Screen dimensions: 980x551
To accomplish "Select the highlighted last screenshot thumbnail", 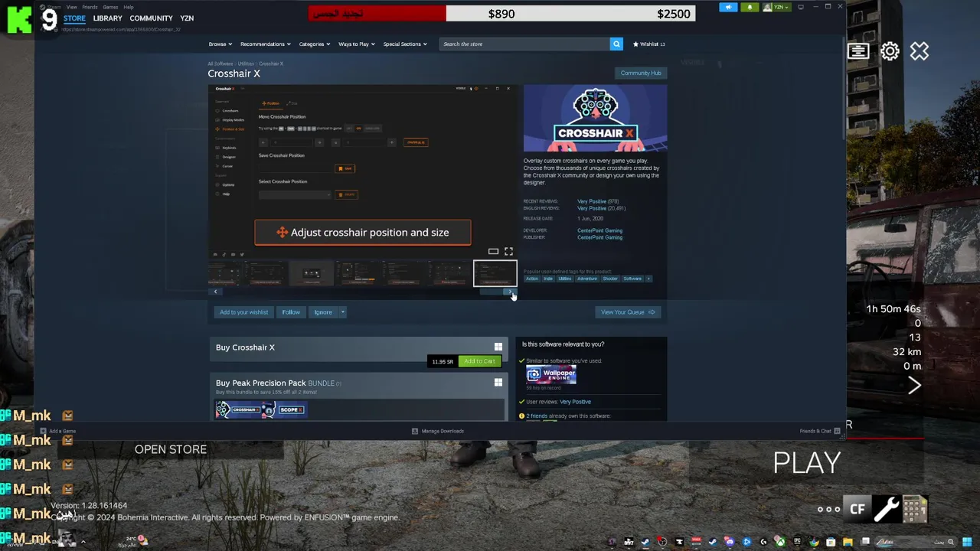I will click(495, 273).
